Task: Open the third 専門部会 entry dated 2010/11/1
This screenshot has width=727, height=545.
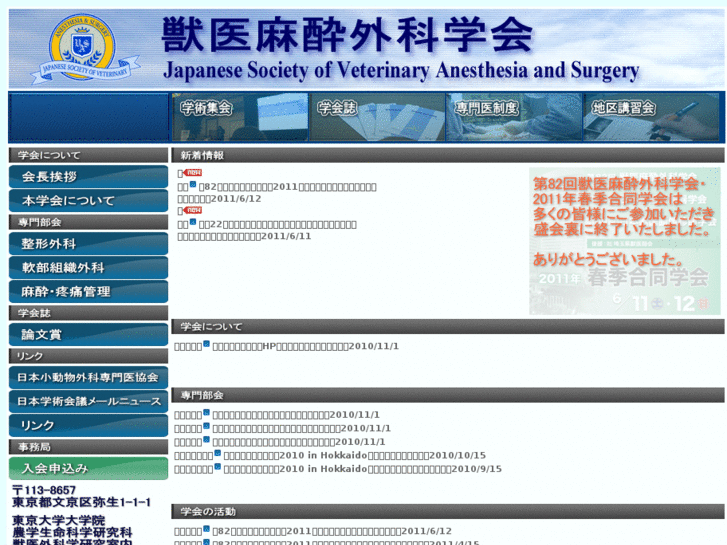Action: pos(299,442)
